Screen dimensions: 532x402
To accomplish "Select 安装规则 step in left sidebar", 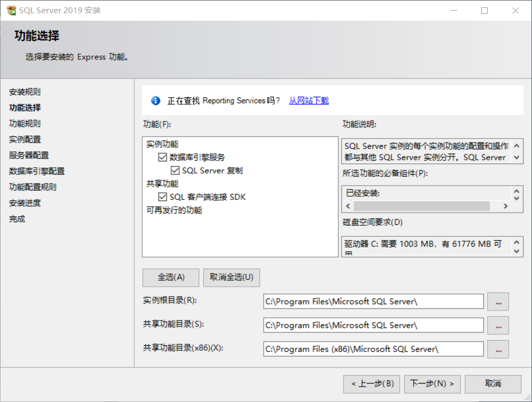I will (x=25, y=92).
